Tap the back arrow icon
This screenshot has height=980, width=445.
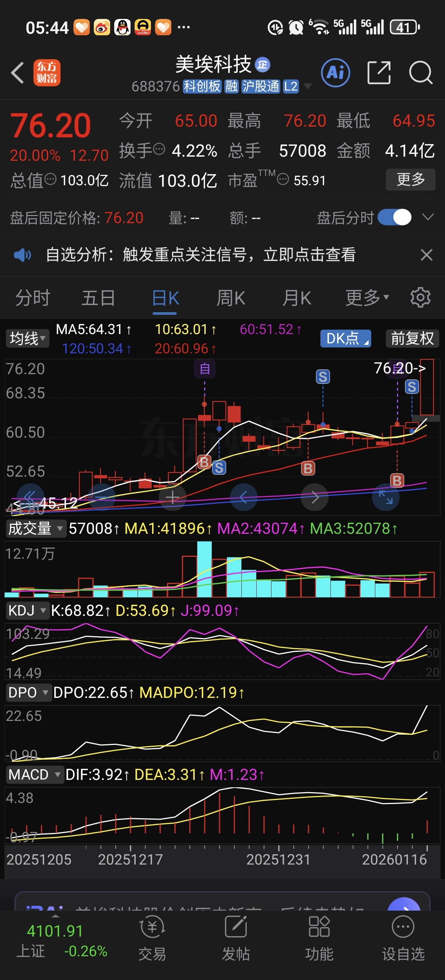point(17,72)
